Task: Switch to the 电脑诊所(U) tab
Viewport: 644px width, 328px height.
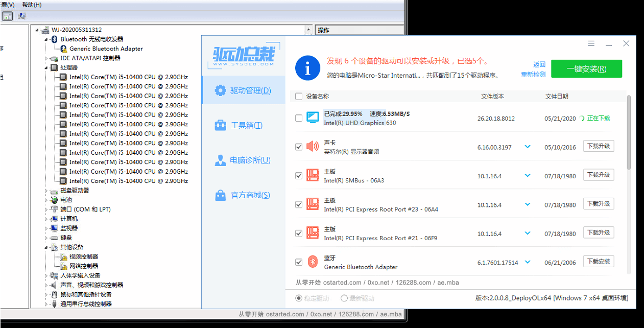Action: 243,160
